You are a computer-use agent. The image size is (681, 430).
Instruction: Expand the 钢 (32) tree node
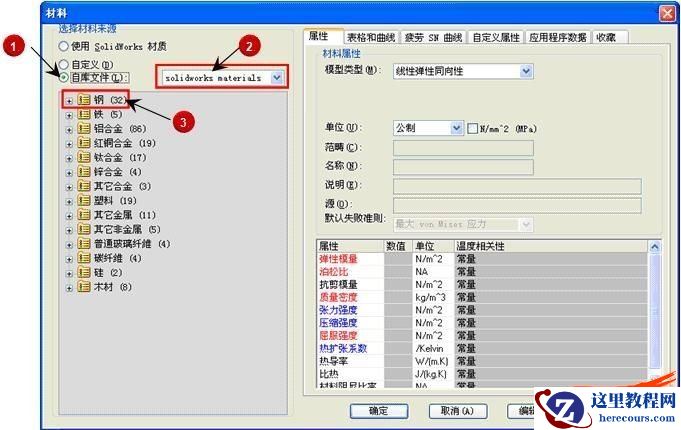click(69, 101)
